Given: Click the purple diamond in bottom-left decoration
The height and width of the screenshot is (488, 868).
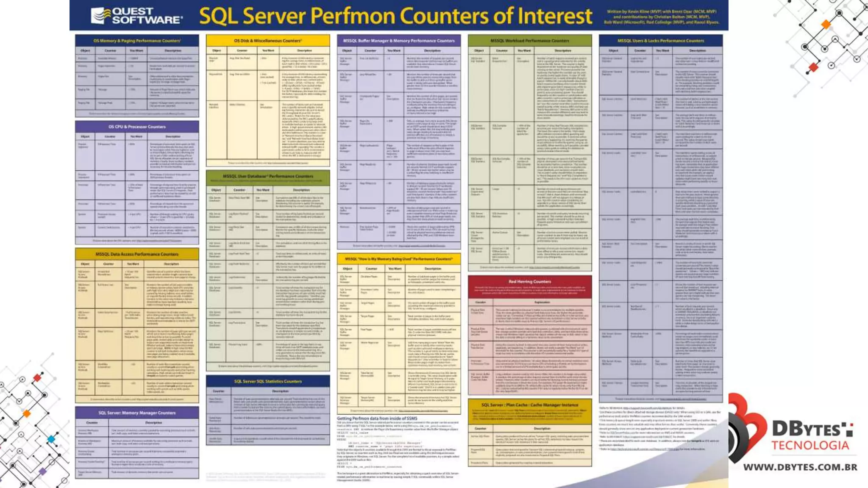Looking at the screenshot, I should pyautogui.click(x=42, y=471).
